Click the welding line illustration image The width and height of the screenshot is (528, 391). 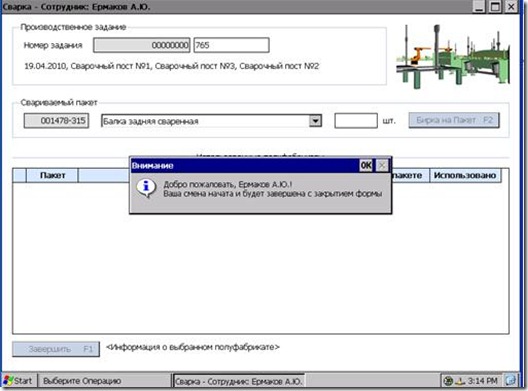(x=453, y=56)
